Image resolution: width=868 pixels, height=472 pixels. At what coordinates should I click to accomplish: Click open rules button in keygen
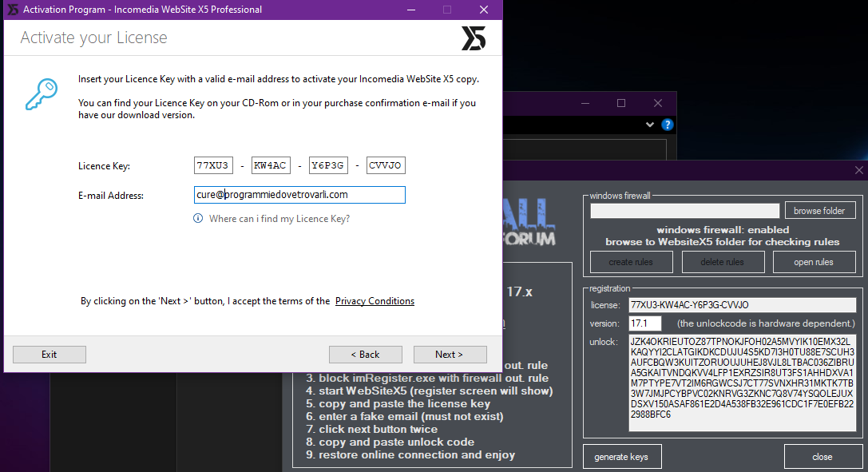(x=814, y=262)
